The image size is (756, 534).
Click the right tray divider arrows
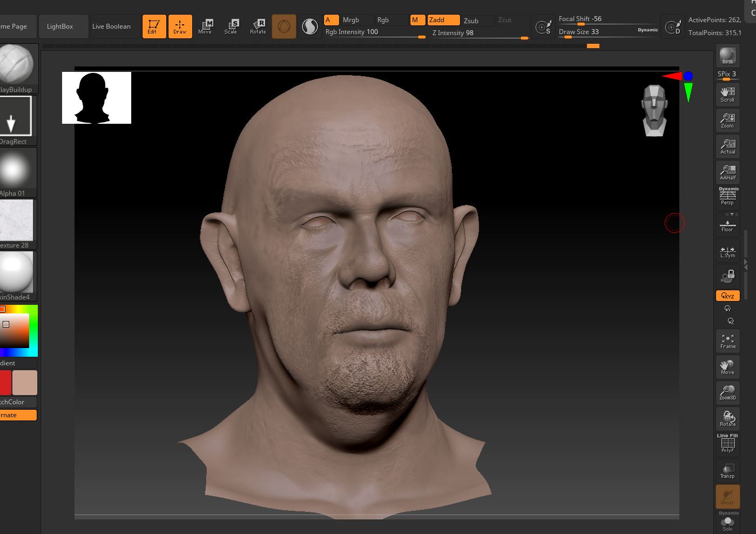pos(746,264)
